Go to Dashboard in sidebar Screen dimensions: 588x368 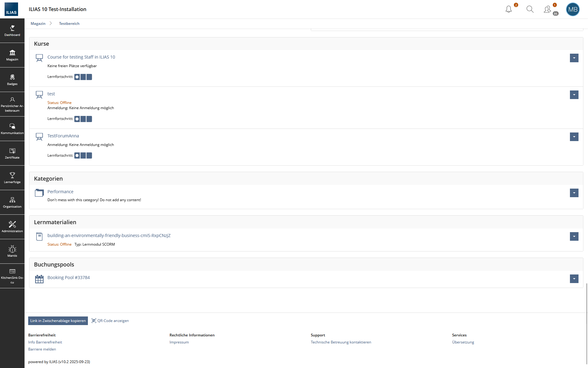(12, 31)
